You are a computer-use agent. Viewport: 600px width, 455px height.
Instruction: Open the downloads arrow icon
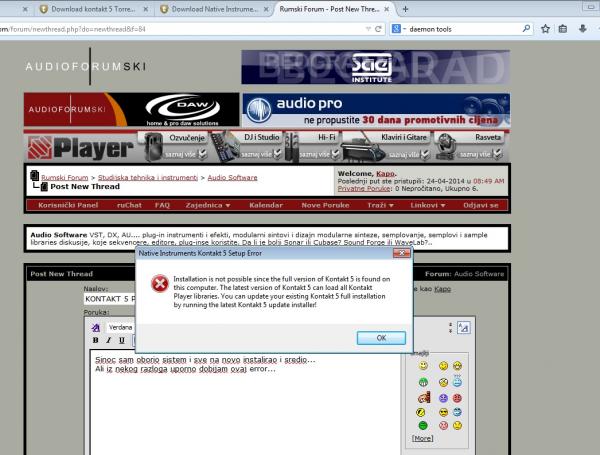click(x=582, y=29)
